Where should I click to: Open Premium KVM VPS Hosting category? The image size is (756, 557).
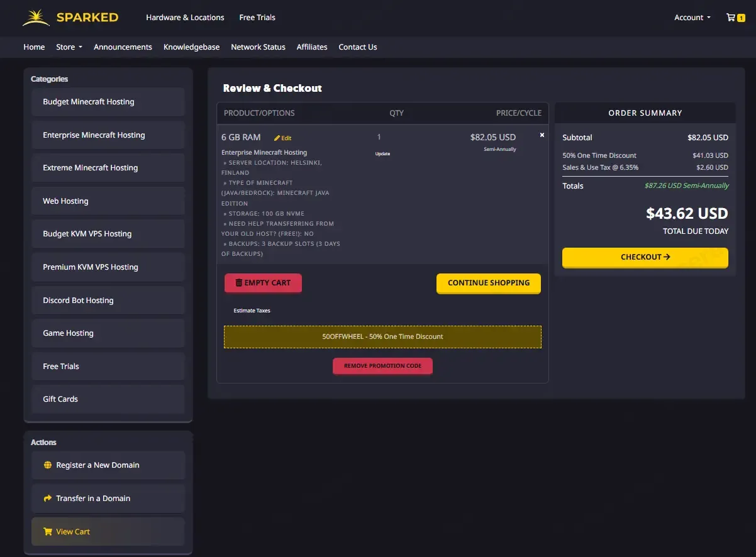click(108, 267)
